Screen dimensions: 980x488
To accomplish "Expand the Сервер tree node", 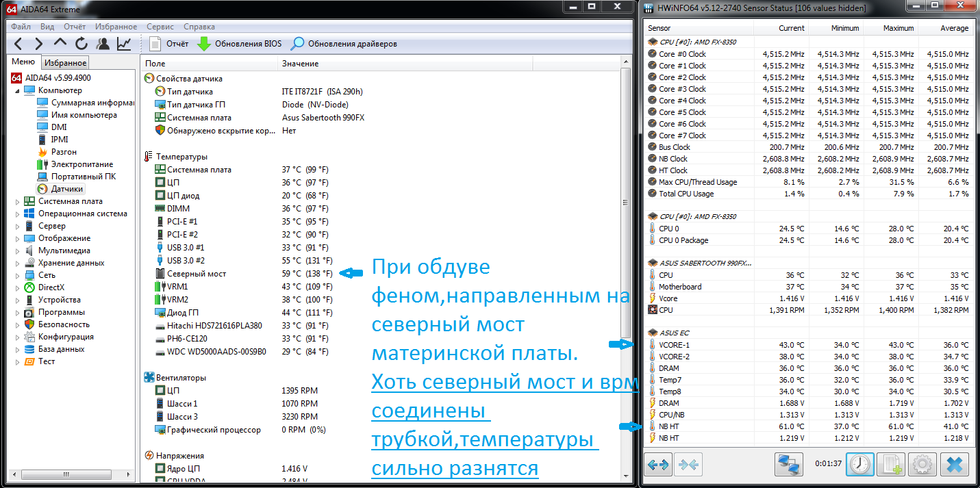I will coord(18,226).
